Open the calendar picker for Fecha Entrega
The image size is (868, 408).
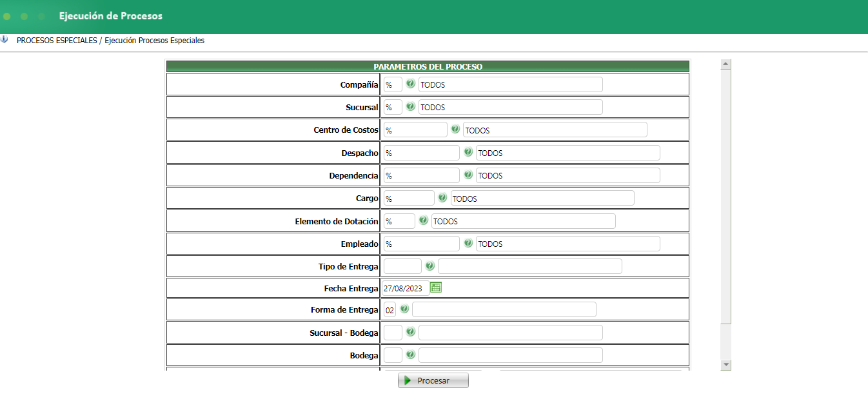436,287
